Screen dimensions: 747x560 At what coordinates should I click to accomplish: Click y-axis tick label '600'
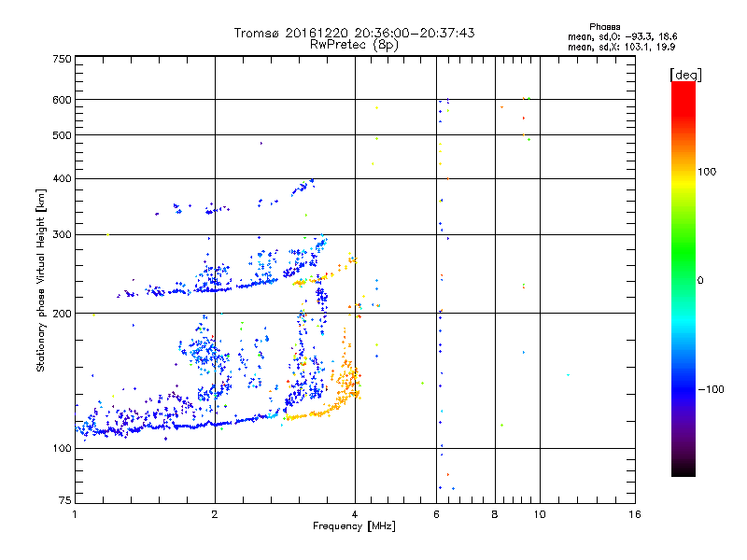[x=62, y=100]
